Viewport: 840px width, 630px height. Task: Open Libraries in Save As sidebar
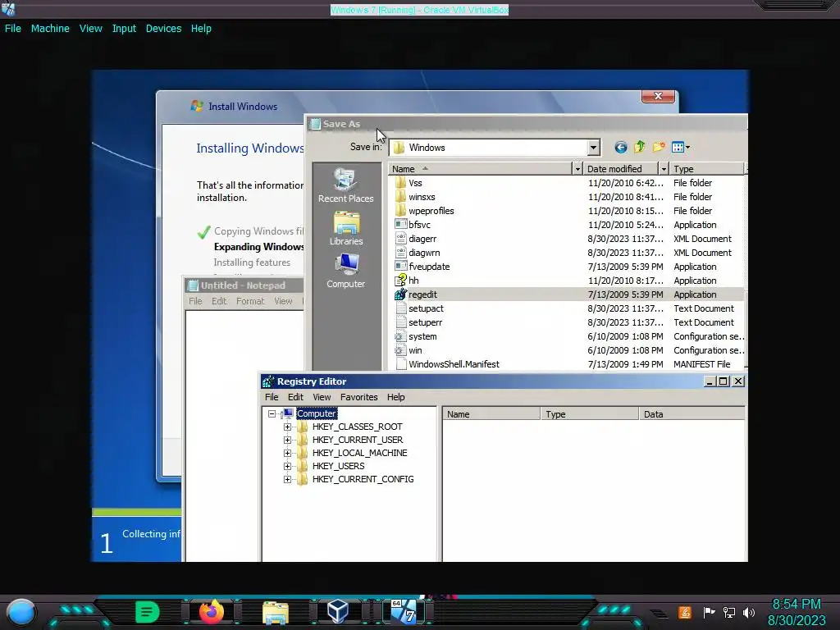345,229
